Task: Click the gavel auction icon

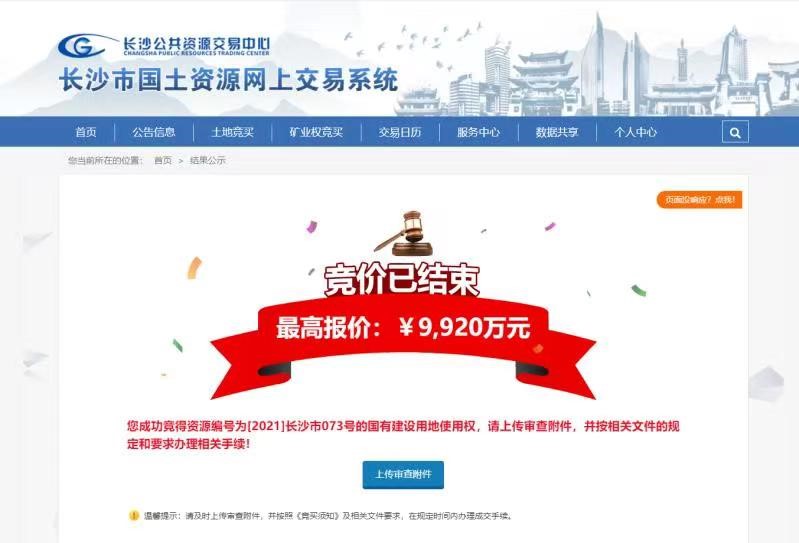Action: [404, 233]
